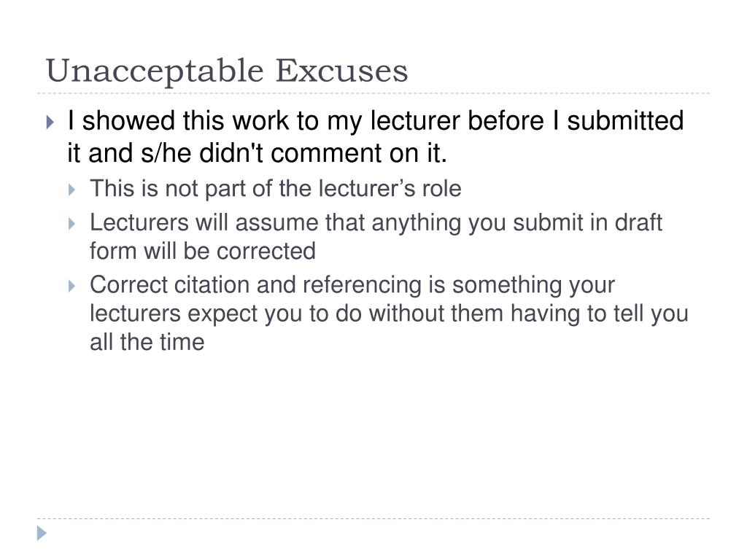This screenshot has width=747, height=560.
Task: Click the text "all the time"
Action: point(147,342)
